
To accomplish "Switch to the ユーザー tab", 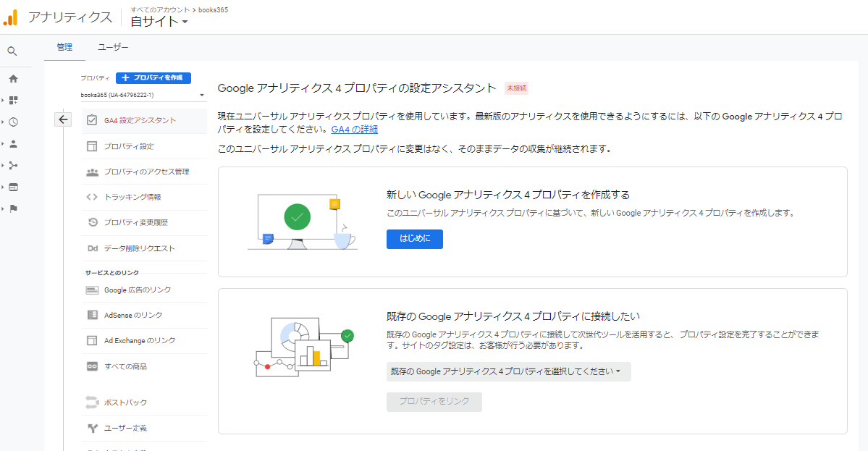I will (x=113, y=47).
